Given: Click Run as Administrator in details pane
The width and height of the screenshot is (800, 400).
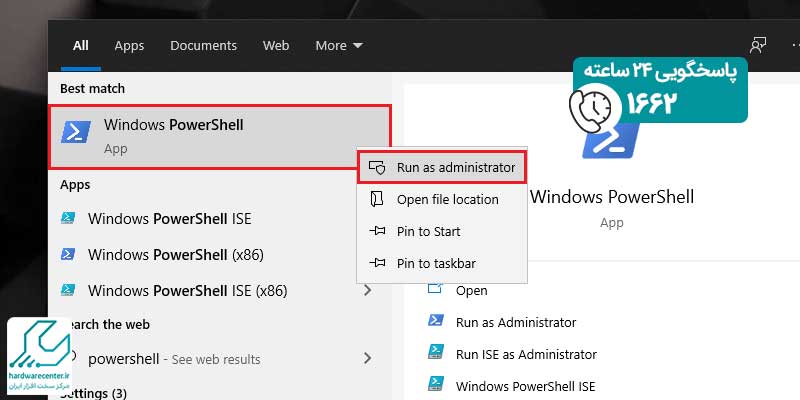Looking at the screenshot, I should point(516,322).
